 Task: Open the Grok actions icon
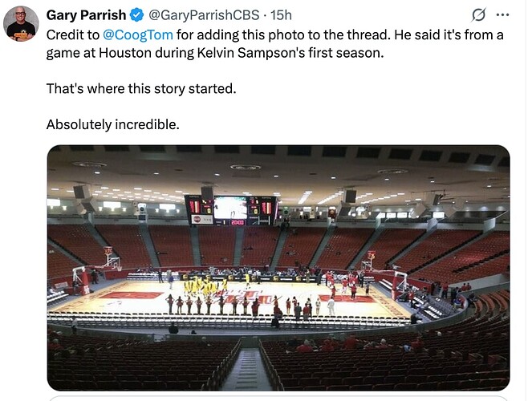tap(479, 15)
